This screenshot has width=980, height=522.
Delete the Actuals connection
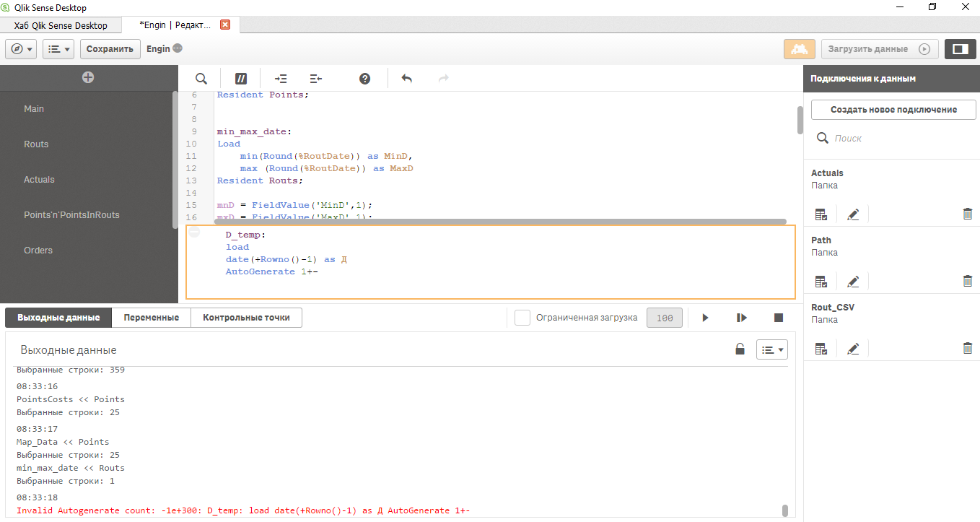pos(968,214)
